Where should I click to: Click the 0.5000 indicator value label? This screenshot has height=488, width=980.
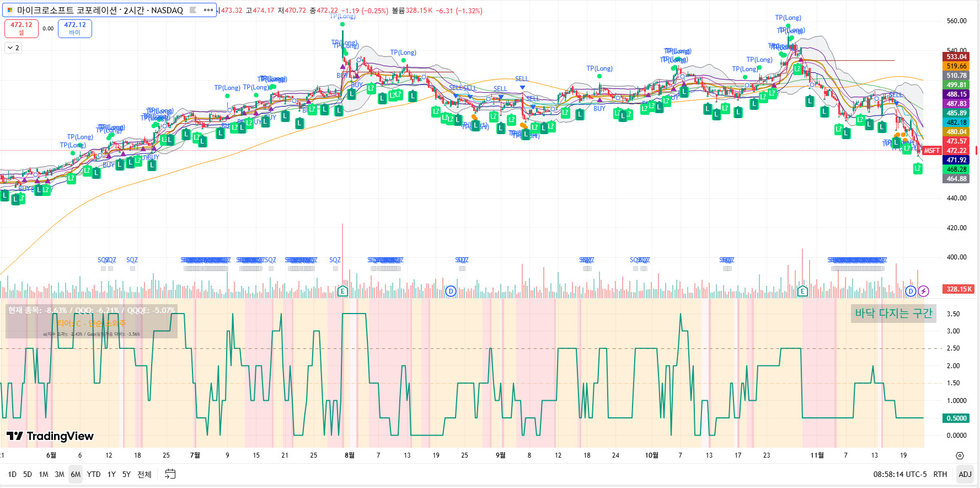coord(956,418)
